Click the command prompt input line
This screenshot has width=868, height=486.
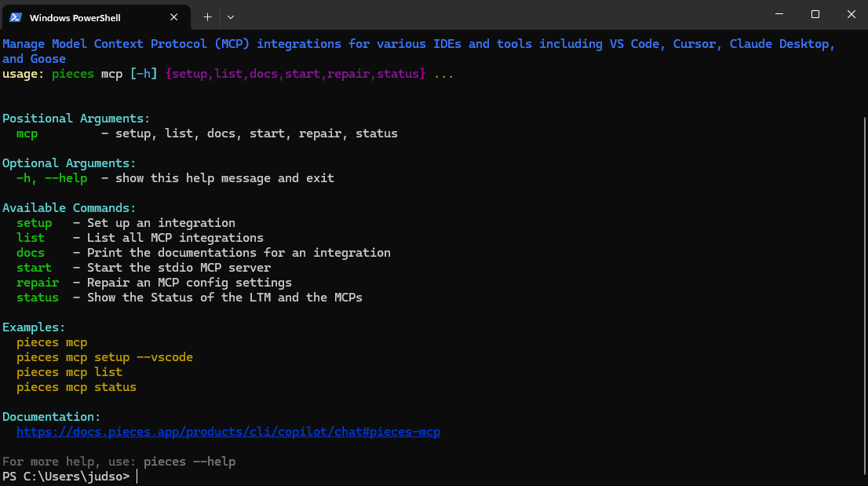(x=432, y=477)
